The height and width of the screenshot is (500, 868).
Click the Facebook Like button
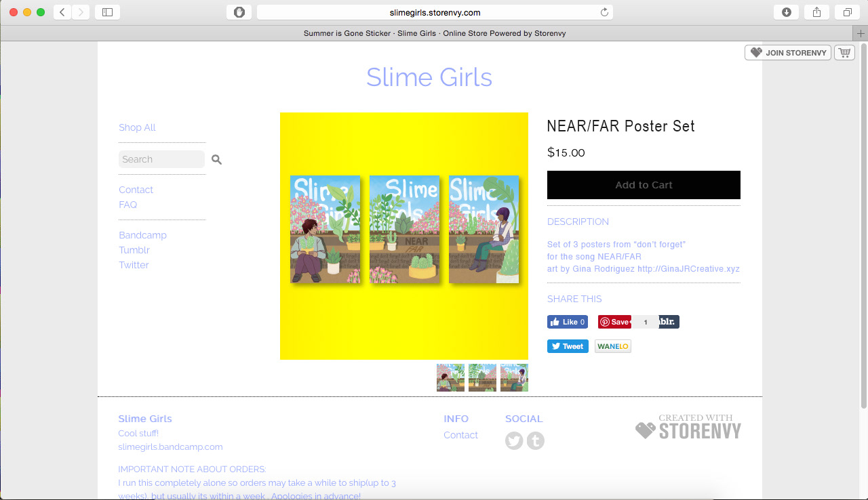click(568, 322)
